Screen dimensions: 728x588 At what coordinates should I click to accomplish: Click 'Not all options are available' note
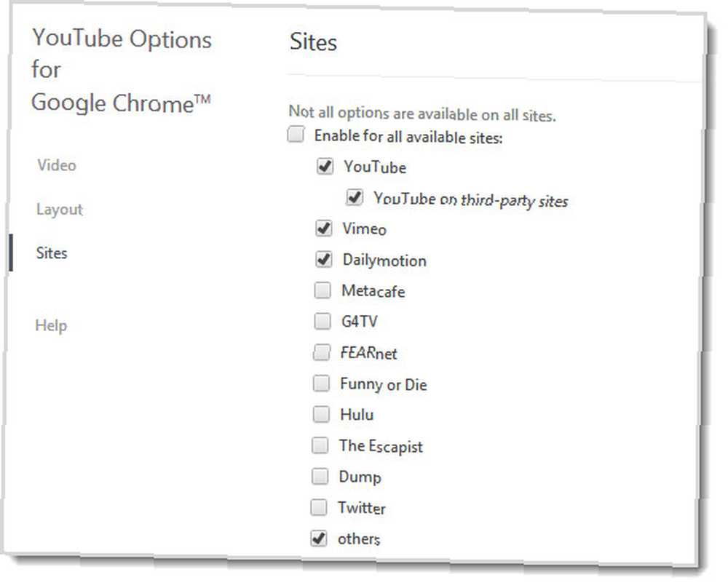click(422, 114)
